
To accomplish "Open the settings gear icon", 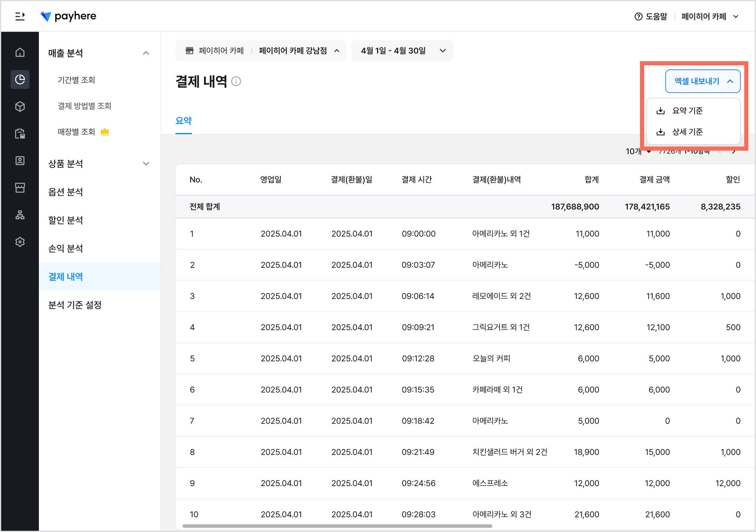I will coord(20,242).
